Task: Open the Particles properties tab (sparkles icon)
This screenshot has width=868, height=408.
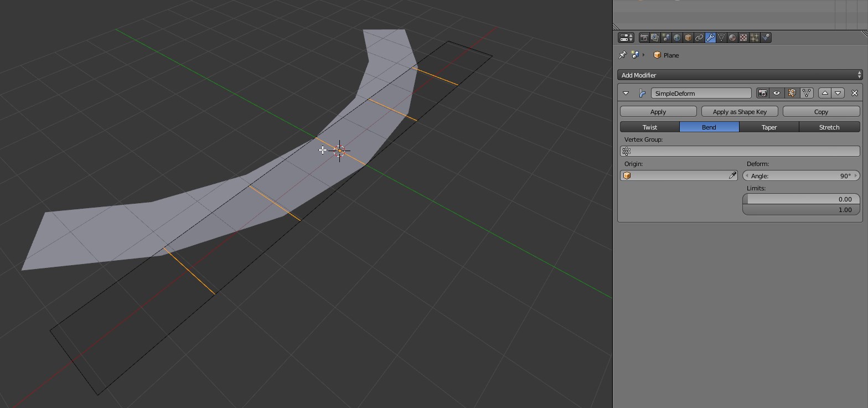Action: (x=755, y=38)
